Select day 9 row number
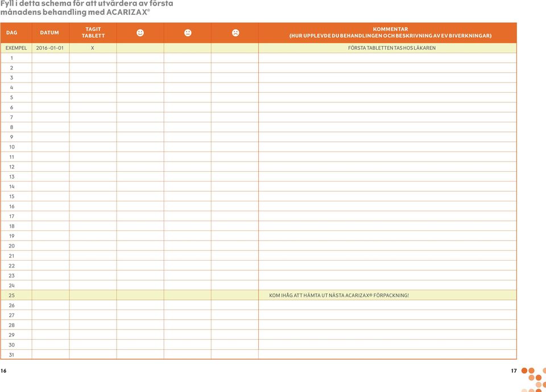546x392 pixels. tap(11, 137)
